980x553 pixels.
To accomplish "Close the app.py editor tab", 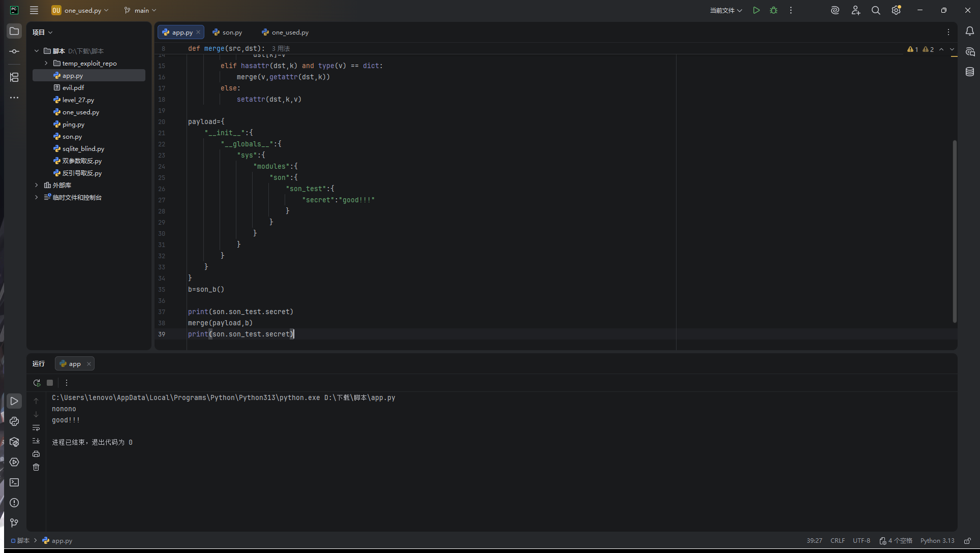I will pos(198,32).
